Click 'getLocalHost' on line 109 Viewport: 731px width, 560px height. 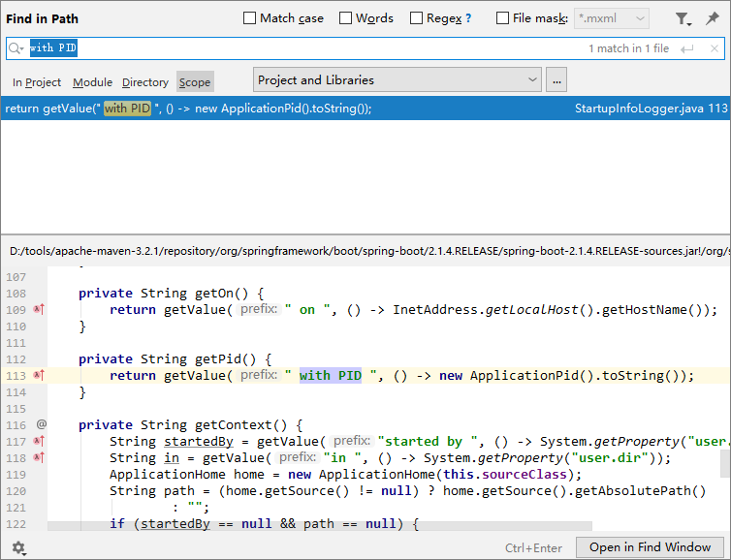[531, 309]
